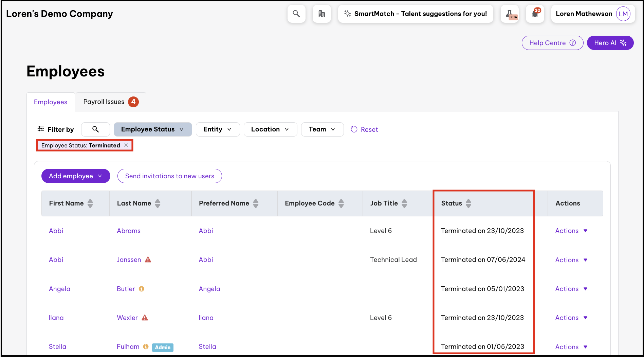Open the Hero AI assistant
Image resolution: width=644 pixels, height=357 pixels.
coord(610,43)
